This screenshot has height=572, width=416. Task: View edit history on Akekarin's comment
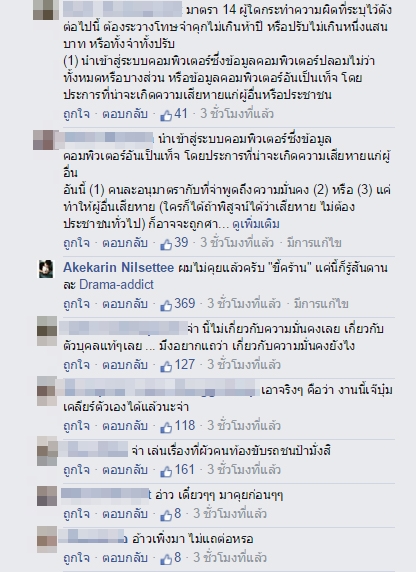point(321,304)
